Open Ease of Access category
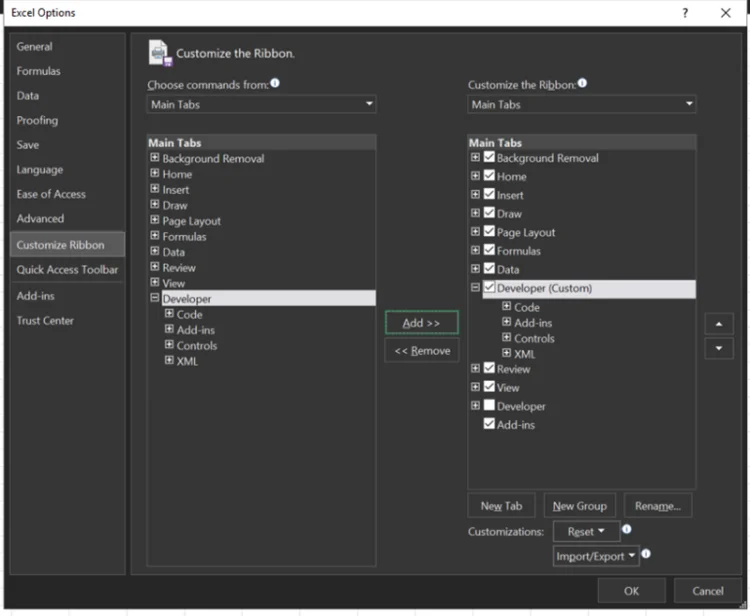 point(67,194)
